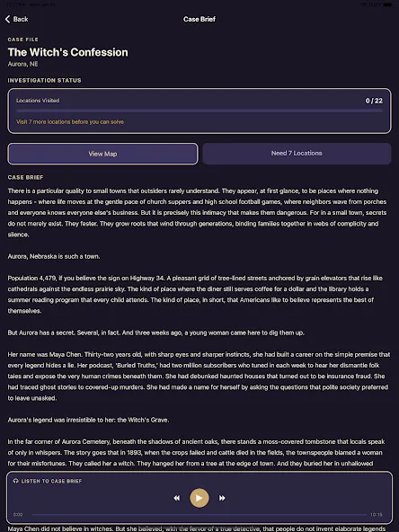Play the case brief audio
Image resolution: width=399 pixels, height=532 pixels.
[x=199, y=498]
